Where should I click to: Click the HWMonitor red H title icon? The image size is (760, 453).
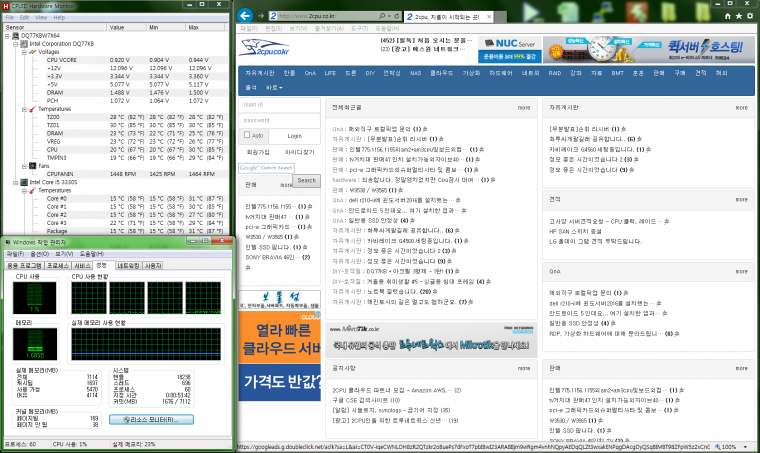click(6, 5)
